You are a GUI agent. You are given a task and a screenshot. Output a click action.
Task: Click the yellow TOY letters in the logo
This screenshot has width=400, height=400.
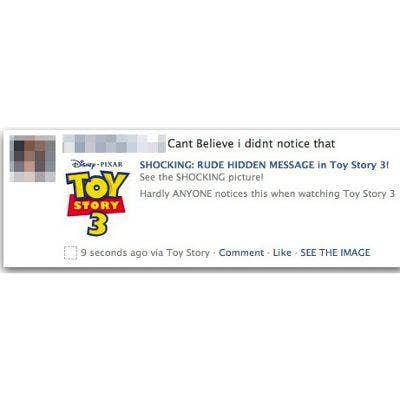click(97, 185)
